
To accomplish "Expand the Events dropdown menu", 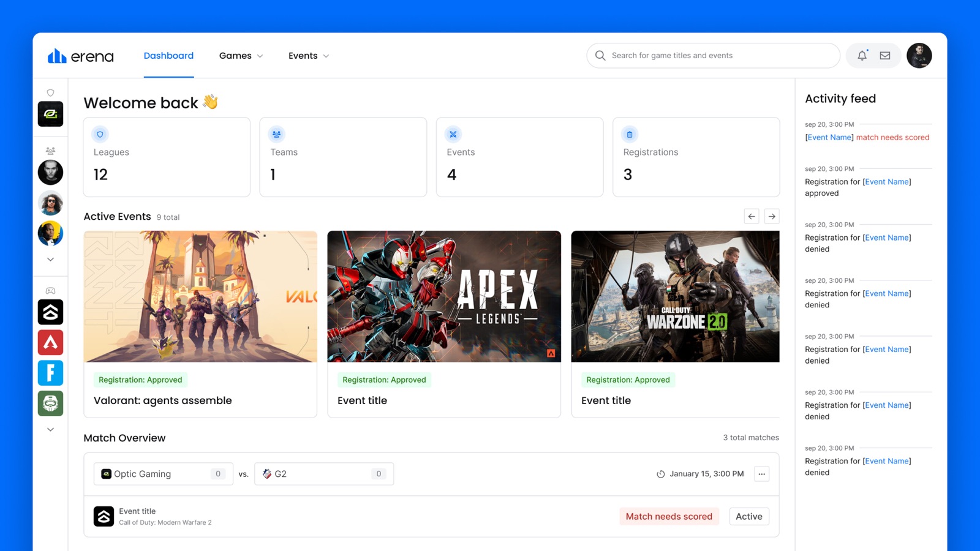I will pos(309,56).
